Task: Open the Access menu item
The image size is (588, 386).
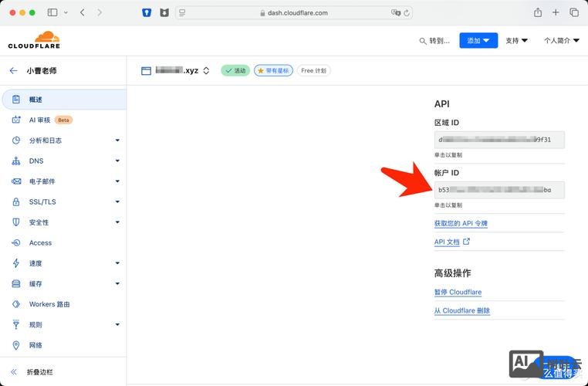Action: pyautogui.click(x=40, y=242)
